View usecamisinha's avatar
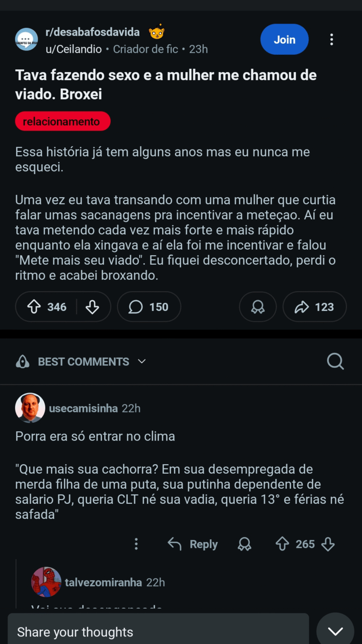 tap(30, 408)
